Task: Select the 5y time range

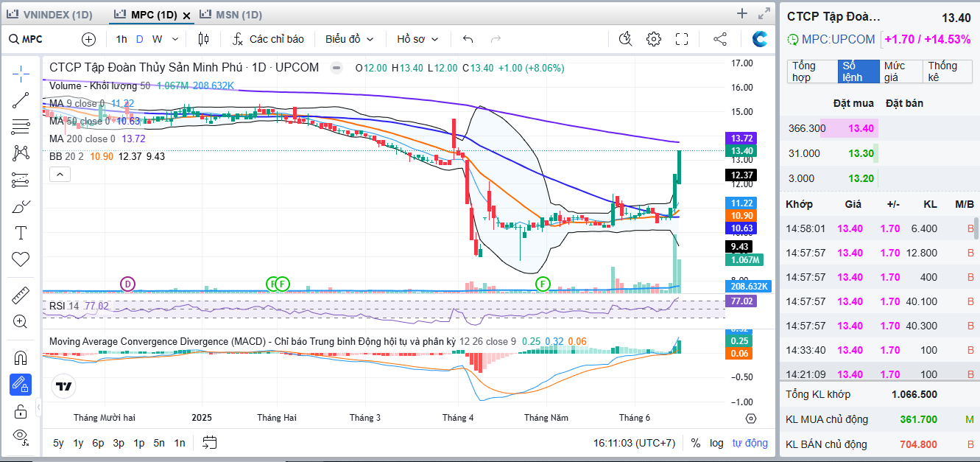Action: click(58, 443)
